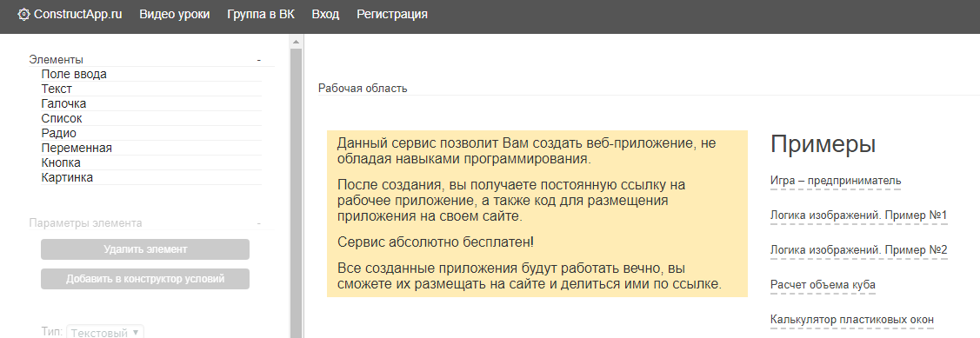Viewport: 980px width, 338px height.
Task: Click the left panel scrollbar track
Action: coord(297,194)
